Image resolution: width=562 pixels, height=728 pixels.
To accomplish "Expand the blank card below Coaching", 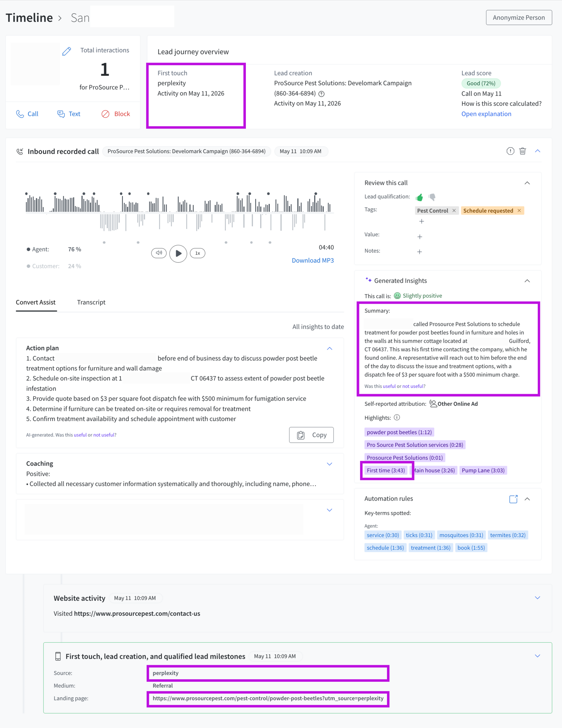I will tap(329, 510).
